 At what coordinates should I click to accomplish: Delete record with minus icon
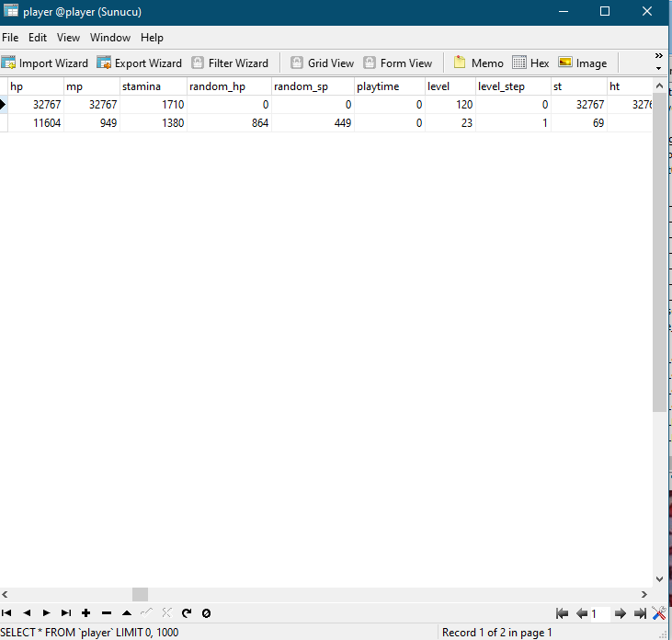[x=107, y=613]
